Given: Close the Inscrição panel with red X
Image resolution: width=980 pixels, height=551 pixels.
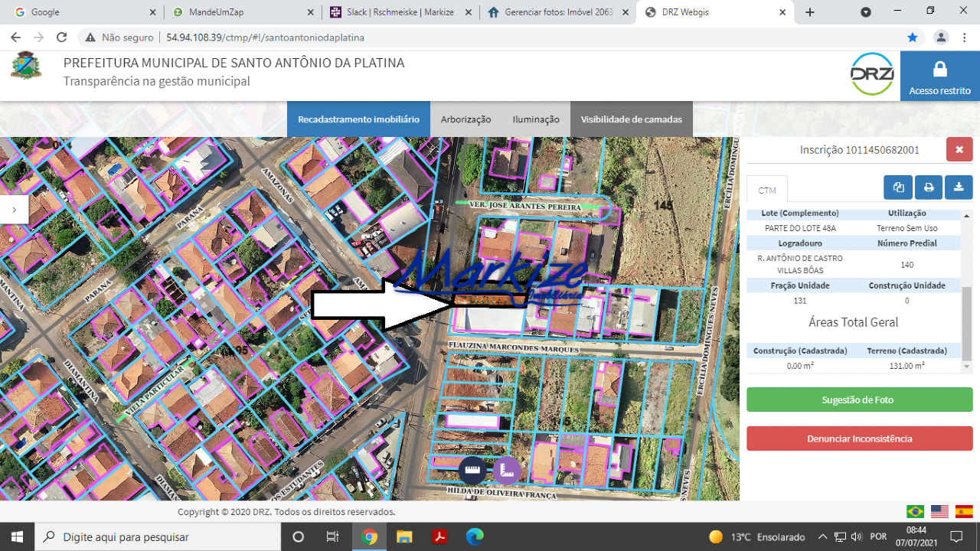Looking at the screenshot, I should tap(959, 149).
